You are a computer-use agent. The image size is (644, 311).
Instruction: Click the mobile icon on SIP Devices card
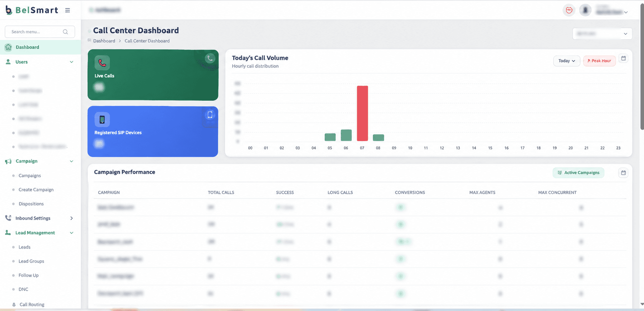coord(210,115)
